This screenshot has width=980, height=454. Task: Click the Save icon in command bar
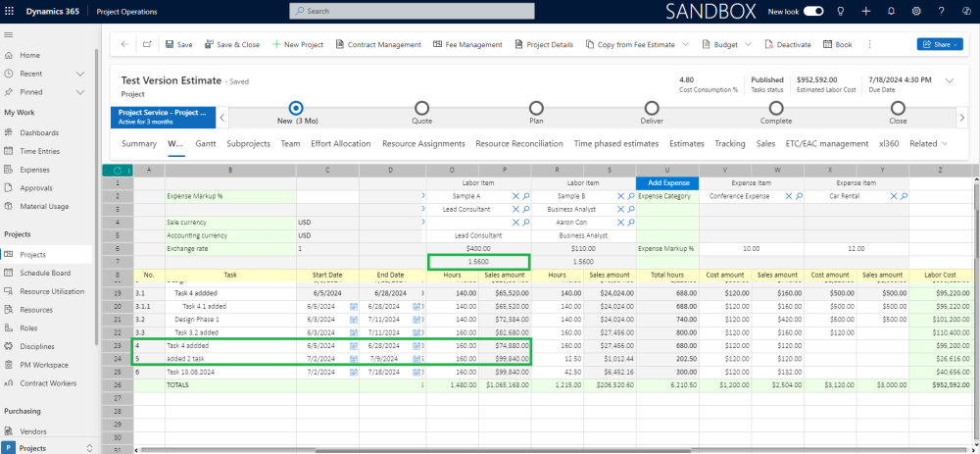tap(170, 44)
